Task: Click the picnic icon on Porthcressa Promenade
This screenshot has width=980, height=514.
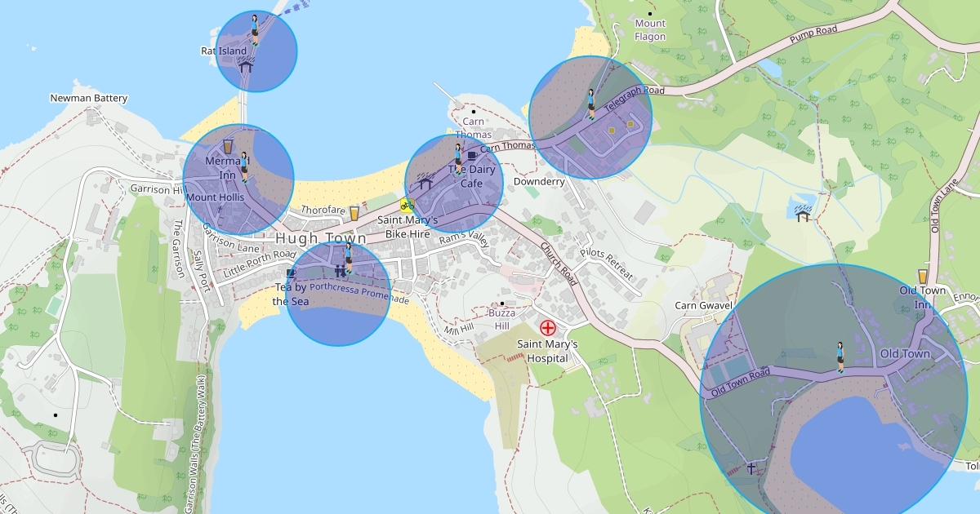Action: point(341,272)
